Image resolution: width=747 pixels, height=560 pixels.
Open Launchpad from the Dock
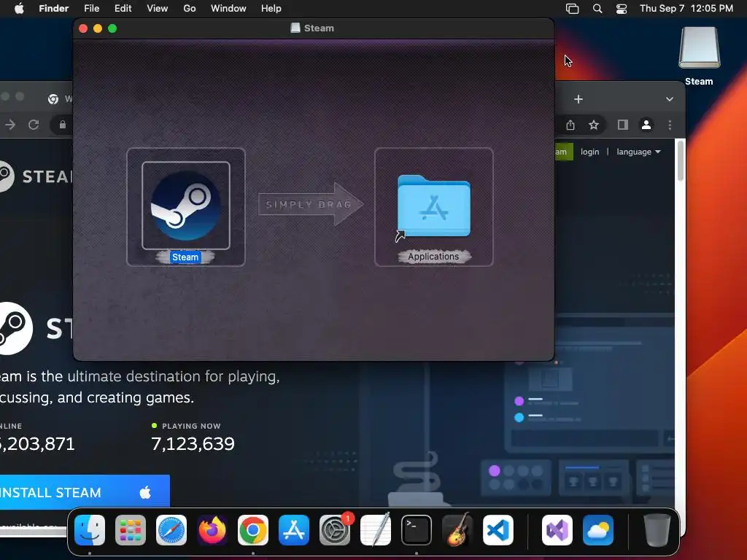pyautogui.click(x=131, y=530)
